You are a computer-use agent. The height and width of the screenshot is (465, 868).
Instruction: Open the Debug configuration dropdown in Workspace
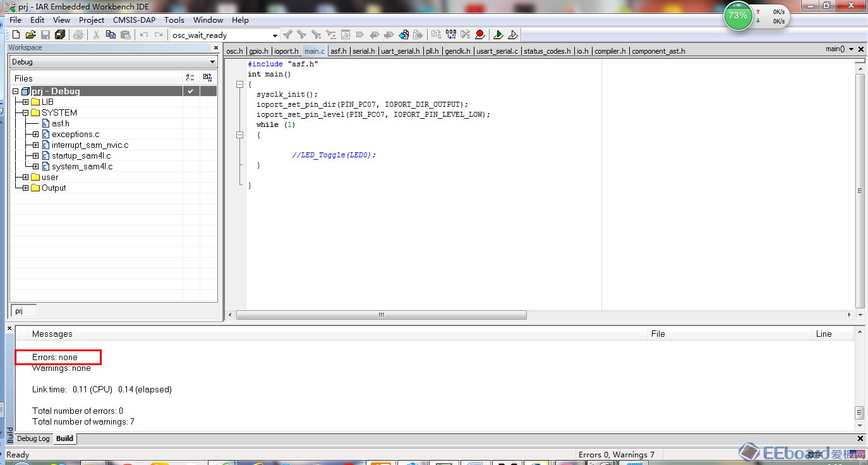click(x=212, y=62)
